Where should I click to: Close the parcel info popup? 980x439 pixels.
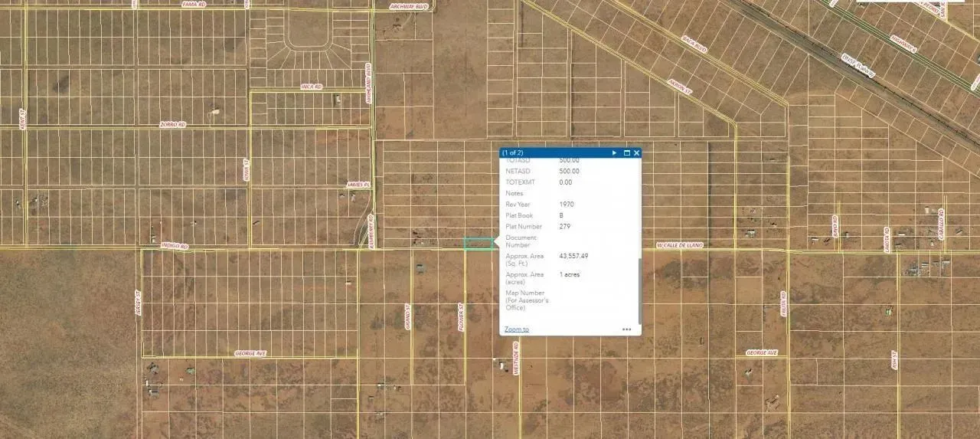click(636, 152)
